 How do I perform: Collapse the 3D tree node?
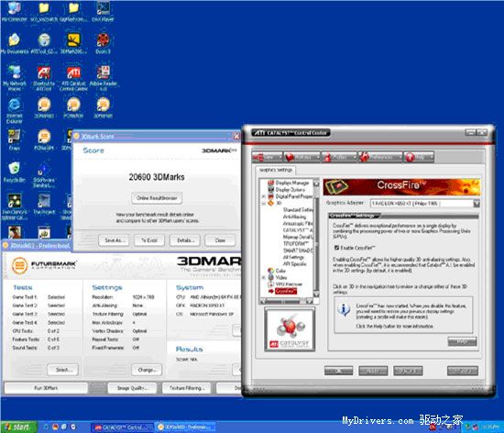click(x=264, y=204)
